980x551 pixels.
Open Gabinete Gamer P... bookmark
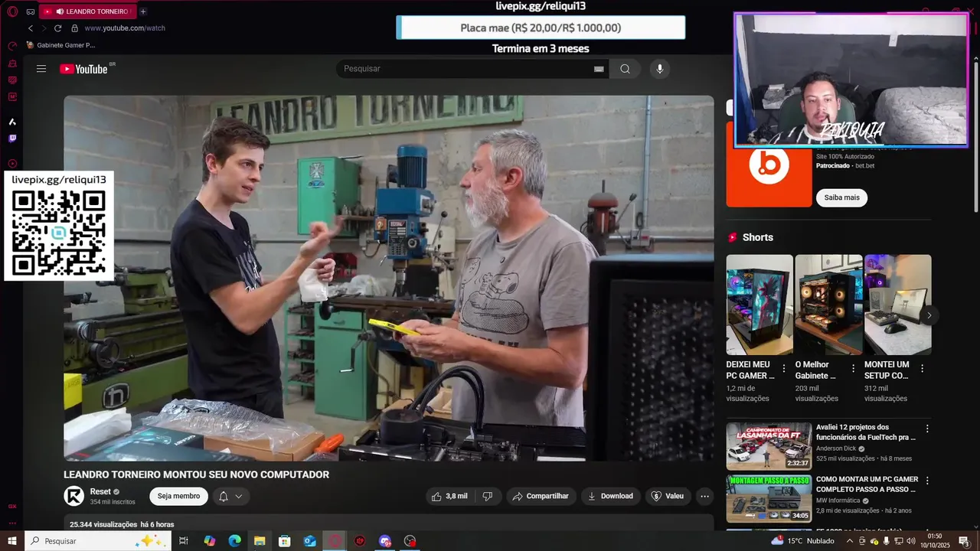tap(60, 45)
